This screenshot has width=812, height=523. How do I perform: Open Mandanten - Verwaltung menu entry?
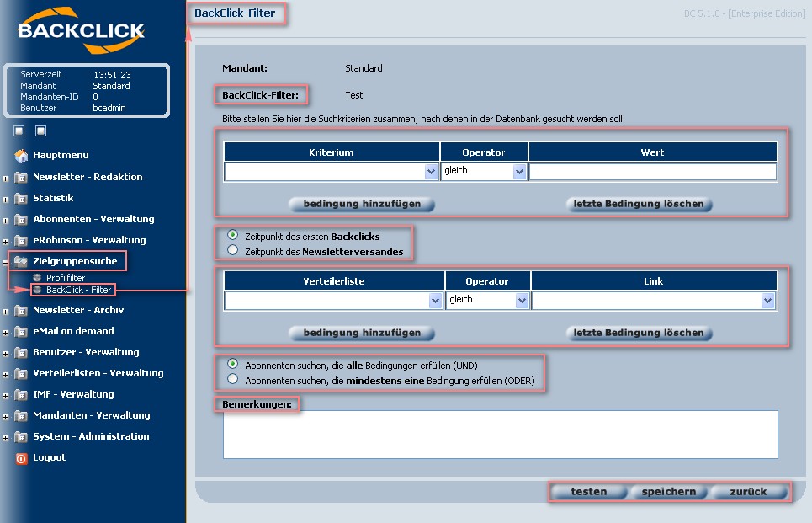pos(91,415)
